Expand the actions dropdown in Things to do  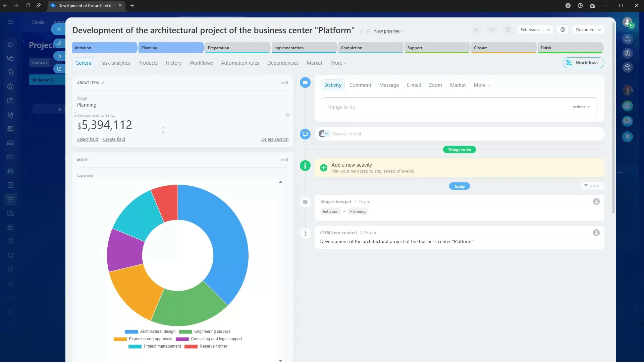pyautogui.click(x=581, y=107)
